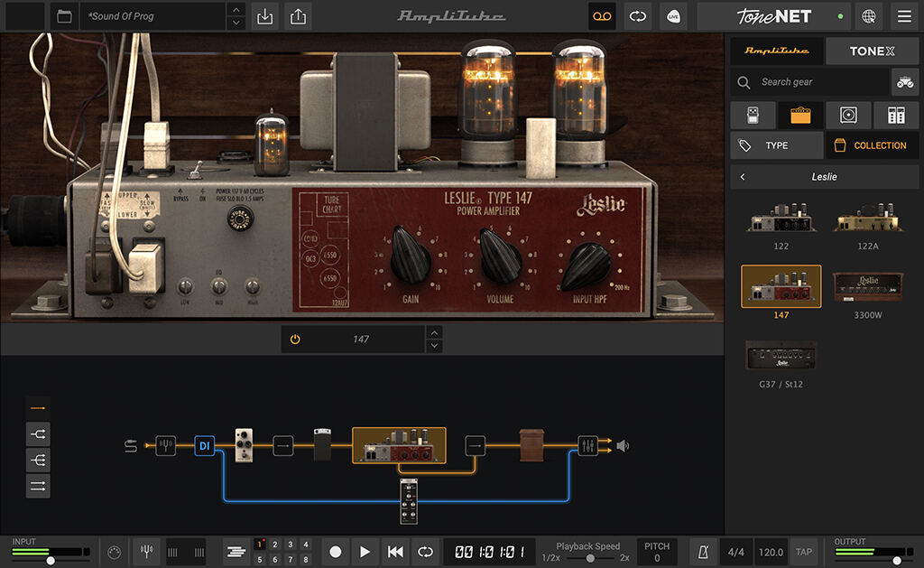Image resolution: width=924 pixels, height=568 pixels.
Task: Select the rack effects category icon
Action: (x=894, y=115)
